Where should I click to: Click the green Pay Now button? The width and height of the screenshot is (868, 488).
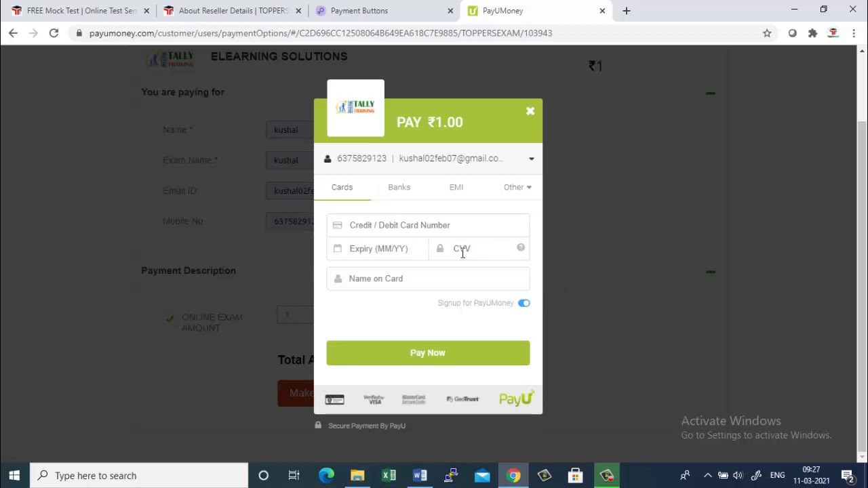point(428,352)
